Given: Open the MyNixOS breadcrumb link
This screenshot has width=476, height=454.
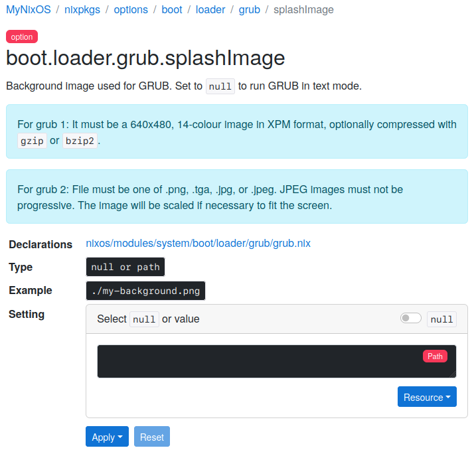Looking at the screenshot, I should tap(29, 10).
